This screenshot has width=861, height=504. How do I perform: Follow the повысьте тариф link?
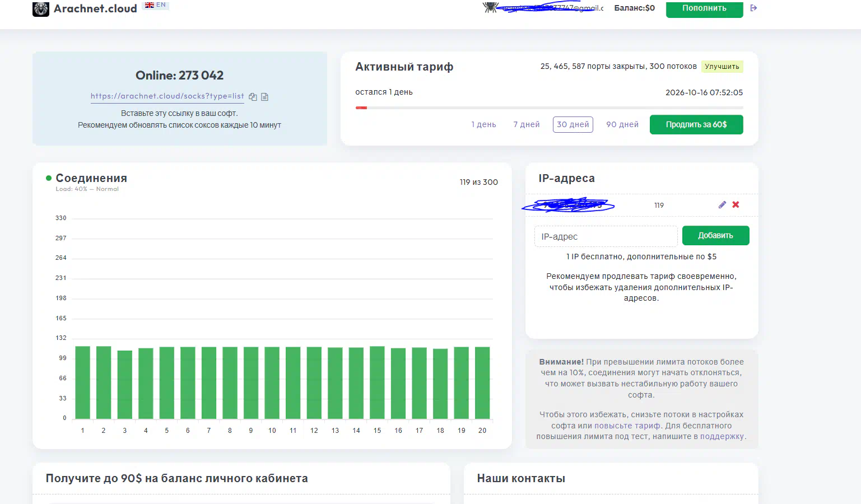627,426
